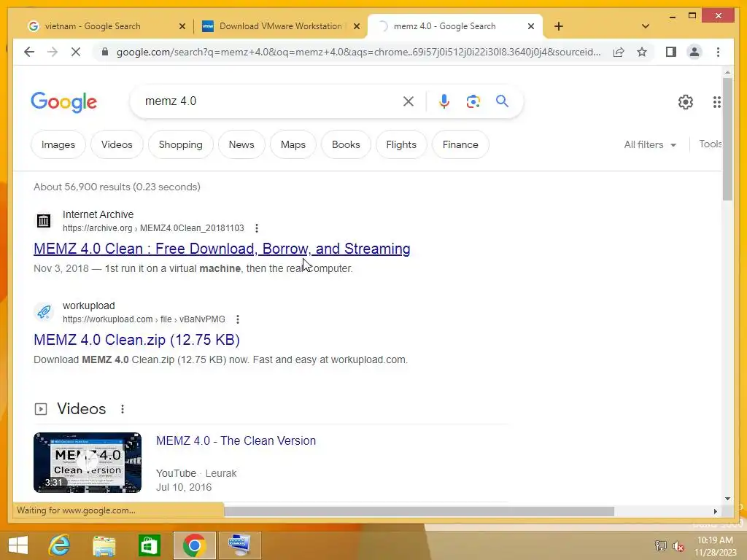747x560 pixels.
Task: Click the forward navigation arrow
Action: coord(53,52)
